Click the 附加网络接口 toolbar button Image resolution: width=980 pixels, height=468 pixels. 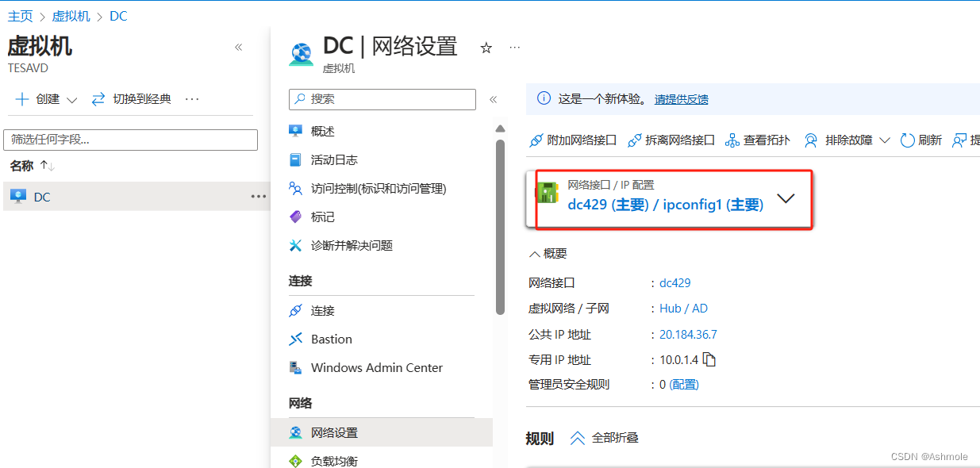tap(573, 140)
